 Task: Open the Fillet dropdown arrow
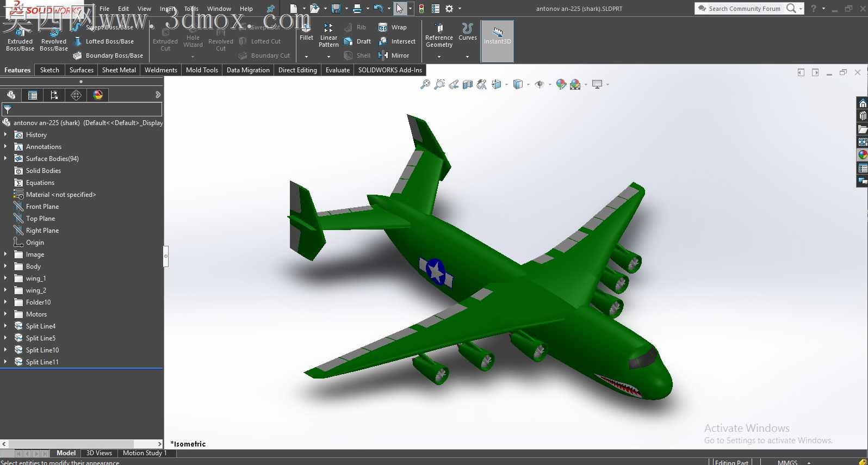point(306,57)
